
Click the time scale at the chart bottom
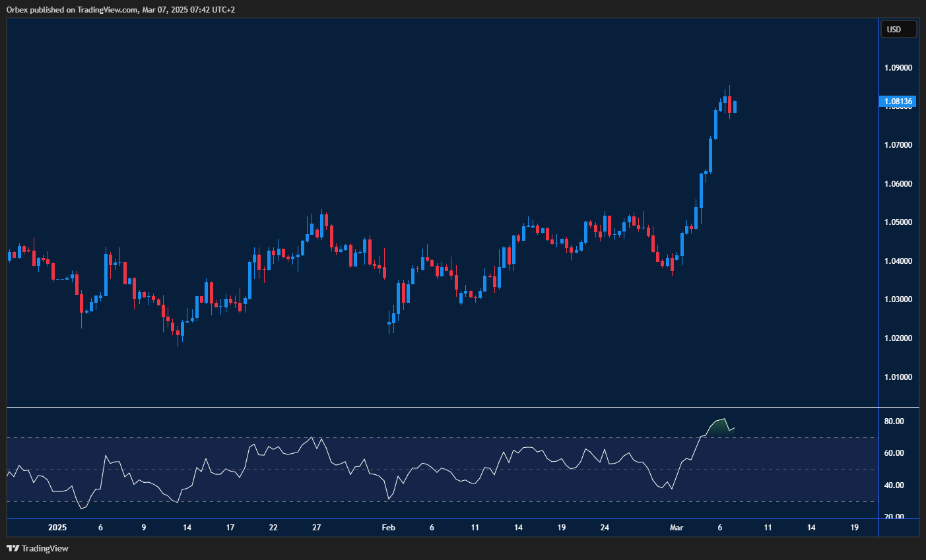tap(462, 528)
